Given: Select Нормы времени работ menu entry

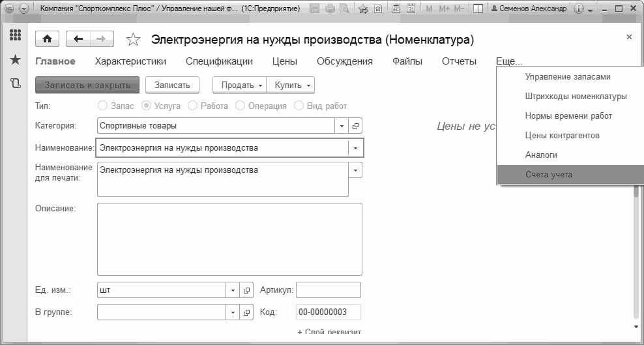Looking at the screenshot, I should (570, 116).
